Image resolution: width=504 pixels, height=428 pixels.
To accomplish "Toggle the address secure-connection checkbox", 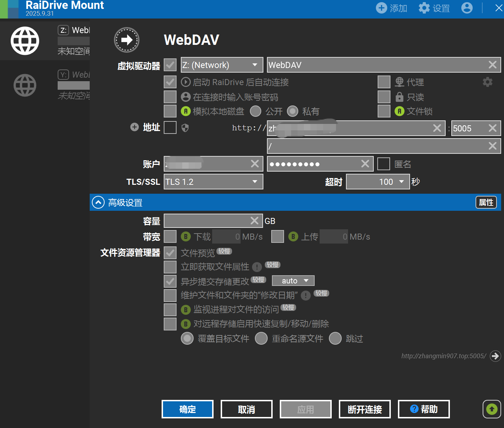I will (170, 127).
